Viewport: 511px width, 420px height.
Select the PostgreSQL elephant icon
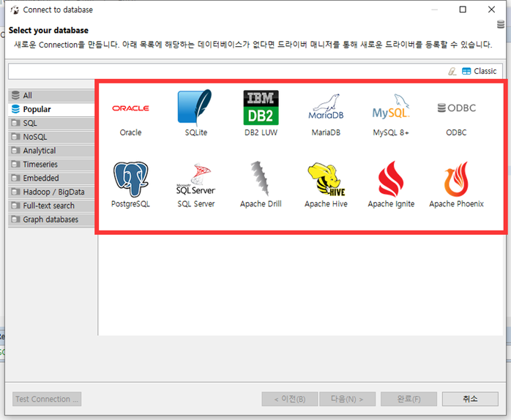pos(131,179)
